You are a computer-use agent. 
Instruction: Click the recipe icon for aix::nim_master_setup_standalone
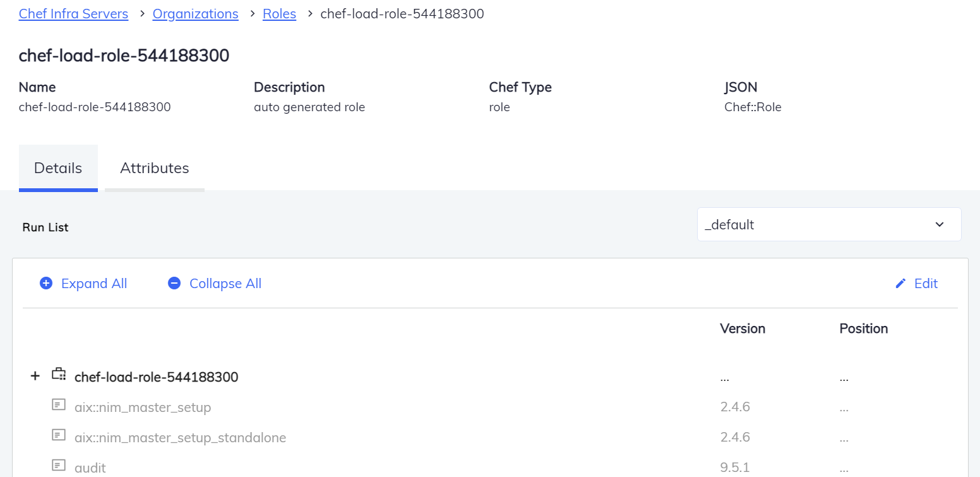tap(59, 435)
